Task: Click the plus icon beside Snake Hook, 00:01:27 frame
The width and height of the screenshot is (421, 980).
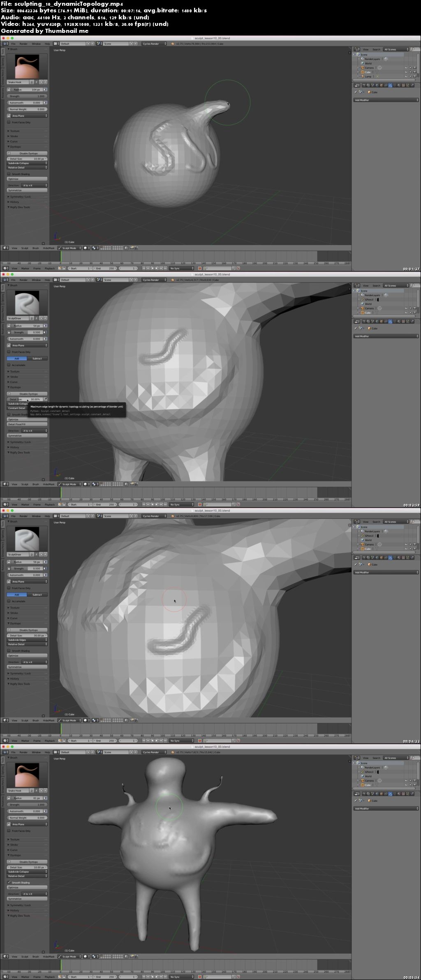Action: point(41,82)
